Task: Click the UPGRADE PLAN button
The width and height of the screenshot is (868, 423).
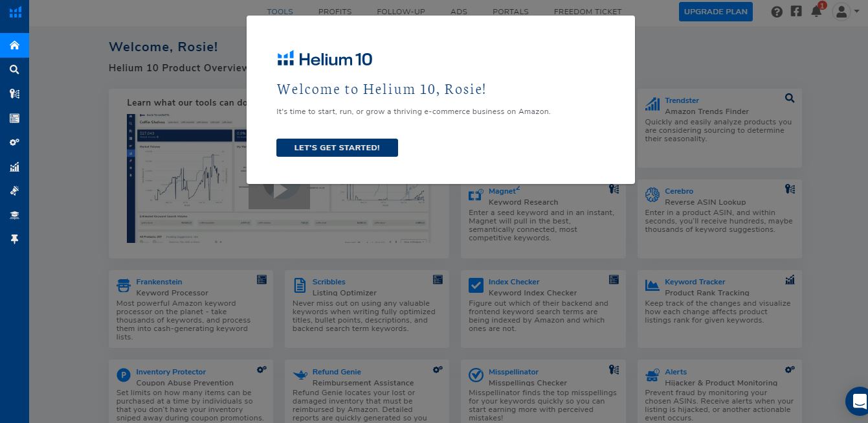Action: 715,11
